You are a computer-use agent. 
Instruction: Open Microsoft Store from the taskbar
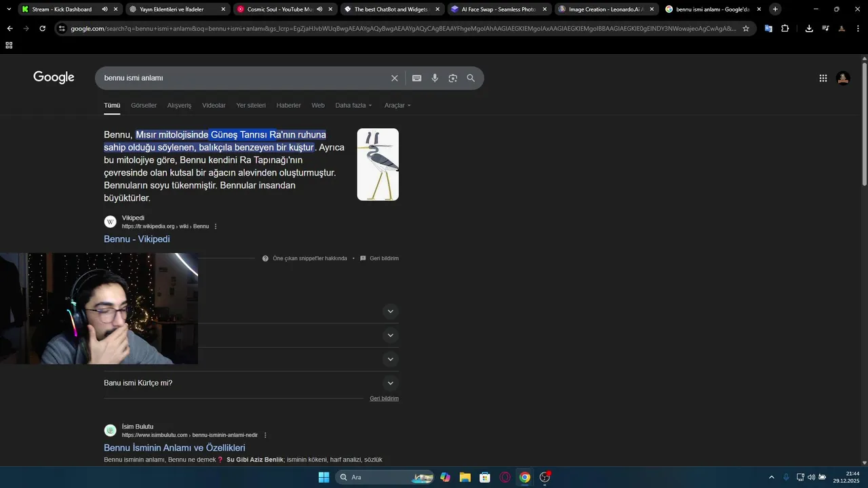pyautogui.click(x=485, y=477)
